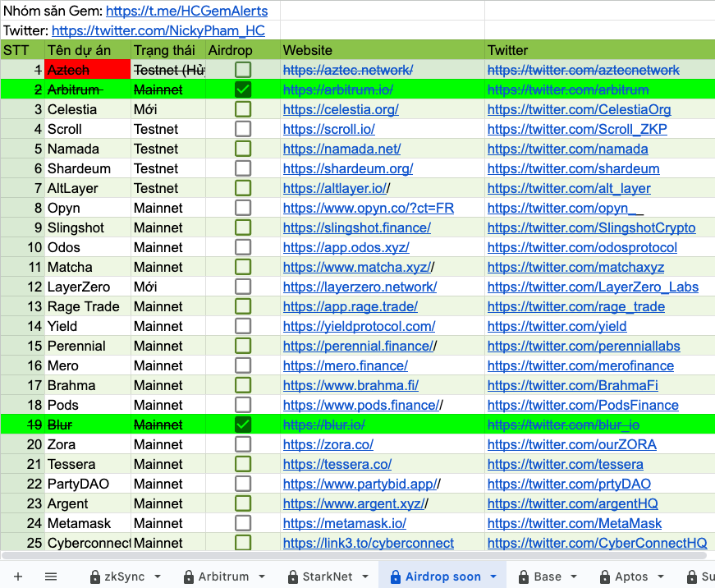Check Airdrop box for Argent

(x=243, y=503)
